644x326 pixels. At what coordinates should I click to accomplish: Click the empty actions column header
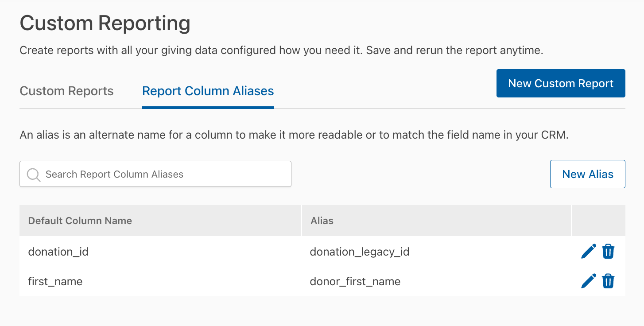(x=599, y=221)
